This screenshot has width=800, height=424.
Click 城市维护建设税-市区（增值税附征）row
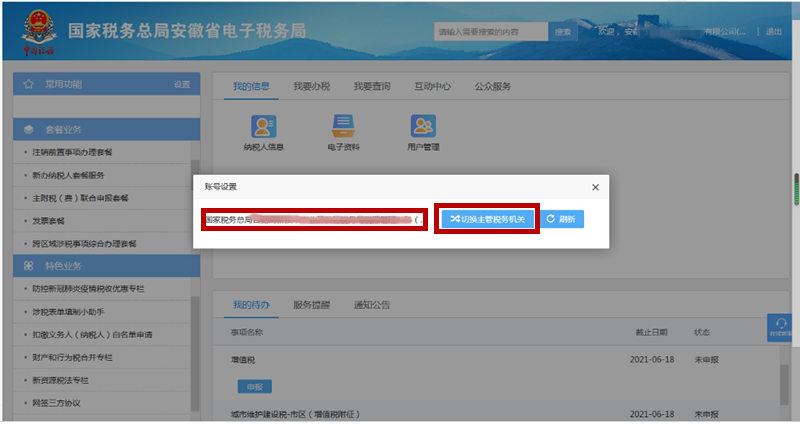point(295,414)
